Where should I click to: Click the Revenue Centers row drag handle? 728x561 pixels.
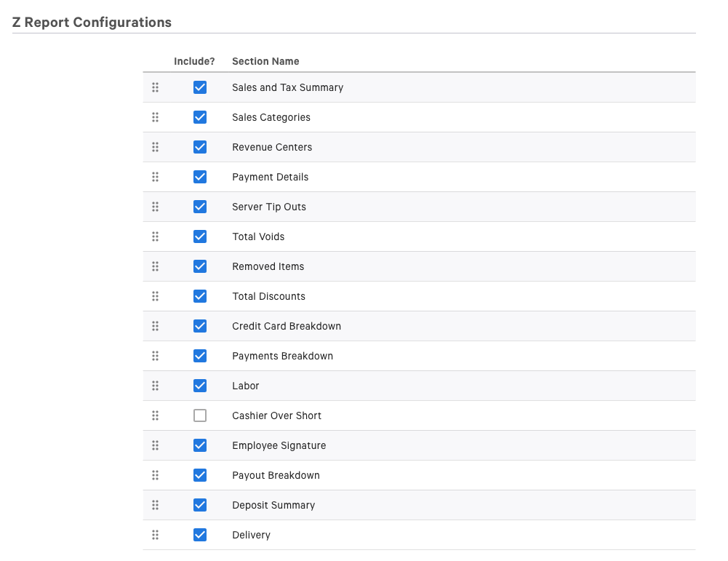pyautogui.click(x=155, y=147)
